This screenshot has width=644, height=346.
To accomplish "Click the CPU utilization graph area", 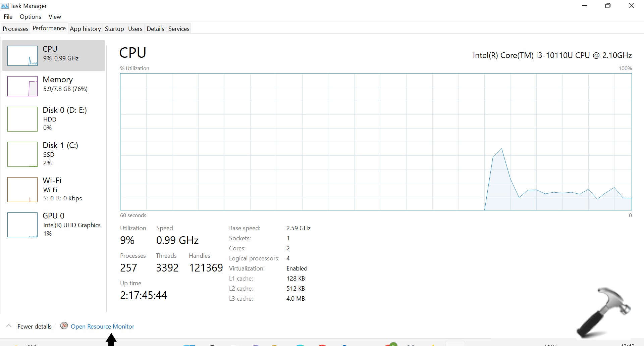I will (x=376, y=142).
